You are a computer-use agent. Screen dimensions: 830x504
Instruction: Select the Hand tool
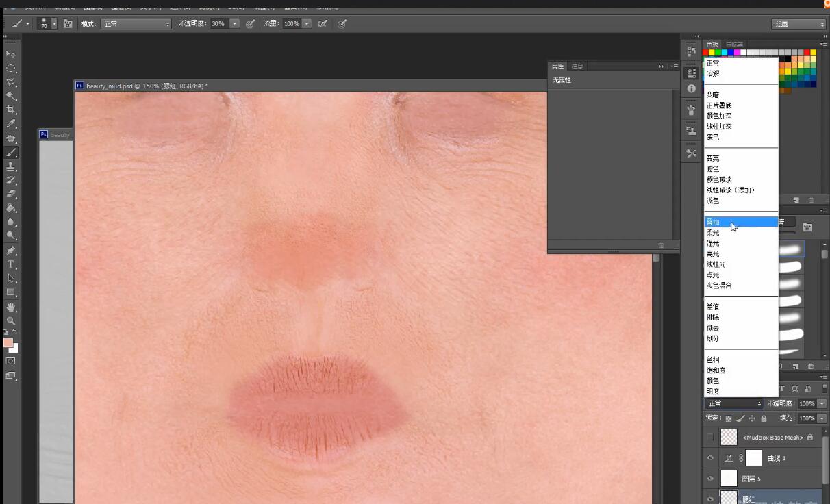point(11,307)
